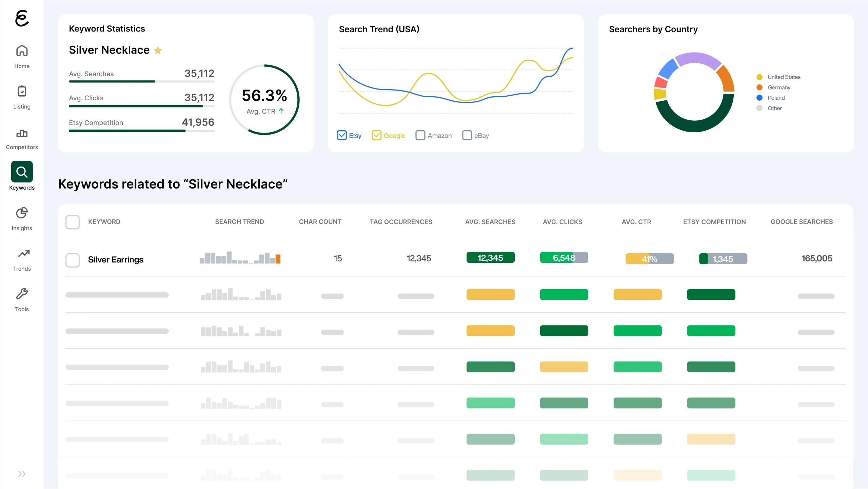Open the Competitors bar chart icon

point(22,133)
